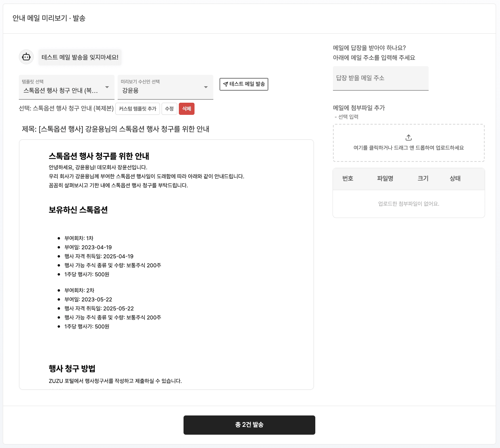This screenshot has width=500, height=448.
Task: Click the 테스트 메일 발송 button
Action: [244, 84]
